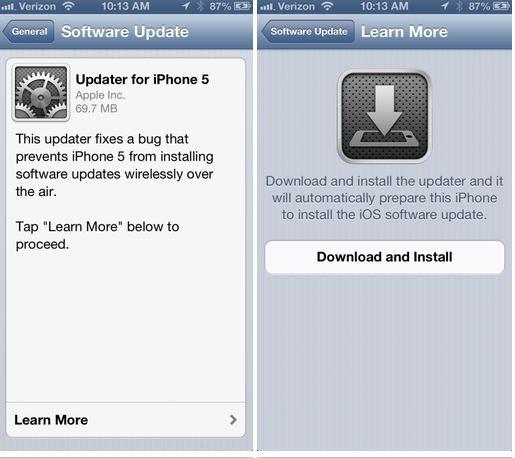Tap the 10:13 AM clock in the left status bar

tap(125, 6)
